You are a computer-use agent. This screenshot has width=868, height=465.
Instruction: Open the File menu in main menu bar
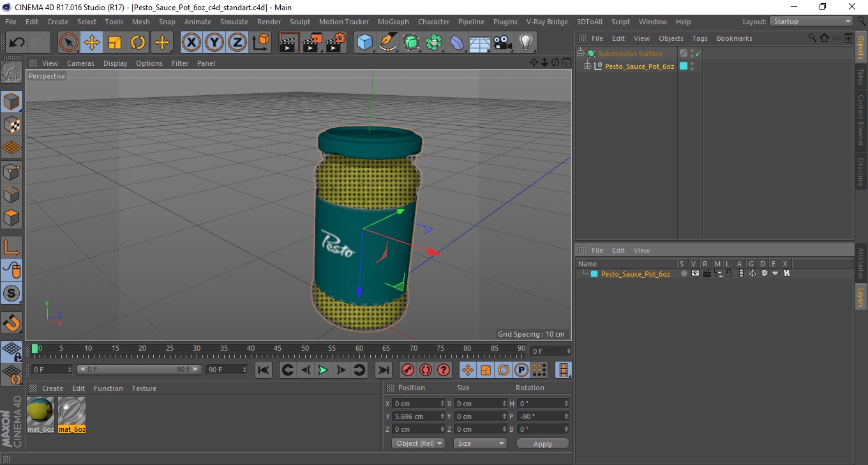pos(11,22)
